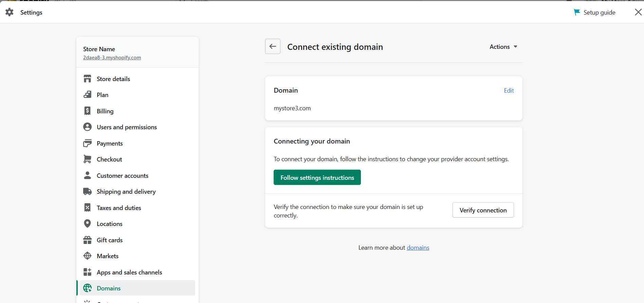This screenshot has width=644, height=303.
Task: Click the Users and permissions avatar icon
Action: [87, 127]
